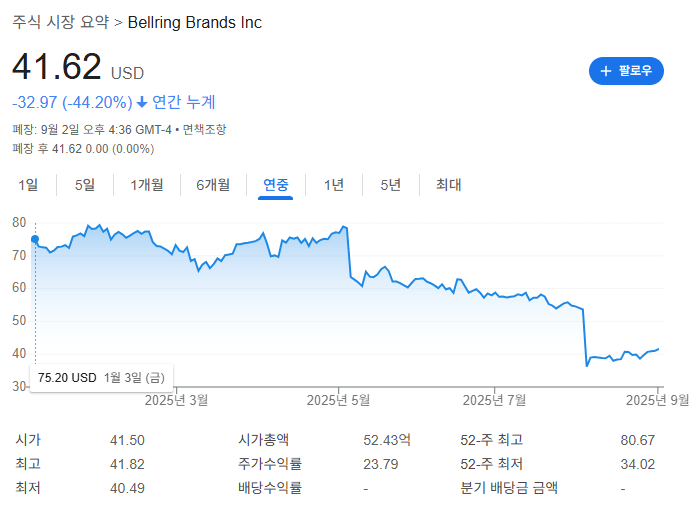Select the 1일 time range tab
This screenshot has width=699, height=506.
29,184
